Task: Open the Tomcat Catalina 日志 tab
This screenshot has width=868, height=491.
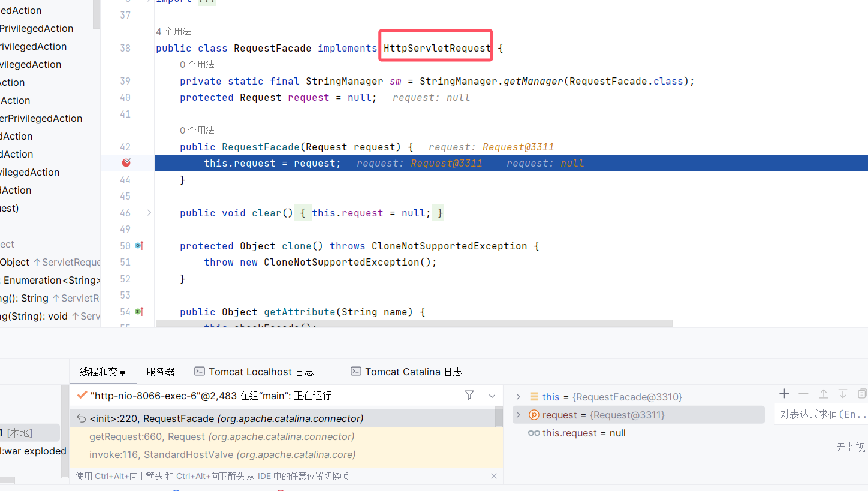Action: (x=406, y=372)
